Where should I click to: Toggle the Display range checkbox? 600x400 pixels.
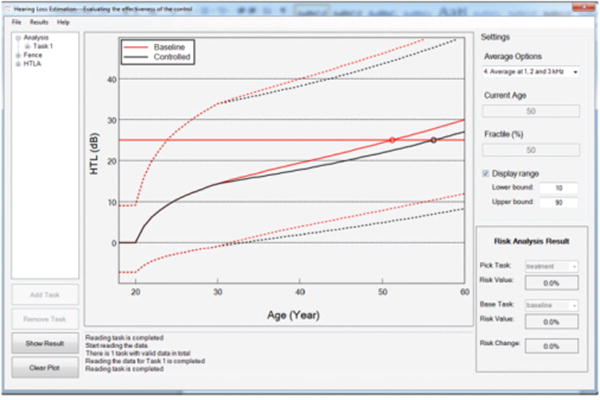(485, 172)
